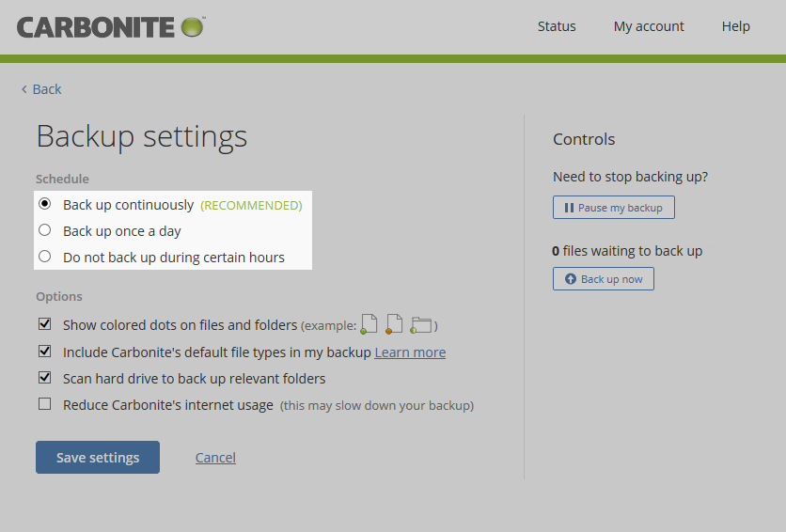Enable Reduce Carbonite's internet usage
Screen dimensions: 786x532
[x=44, y=405]
